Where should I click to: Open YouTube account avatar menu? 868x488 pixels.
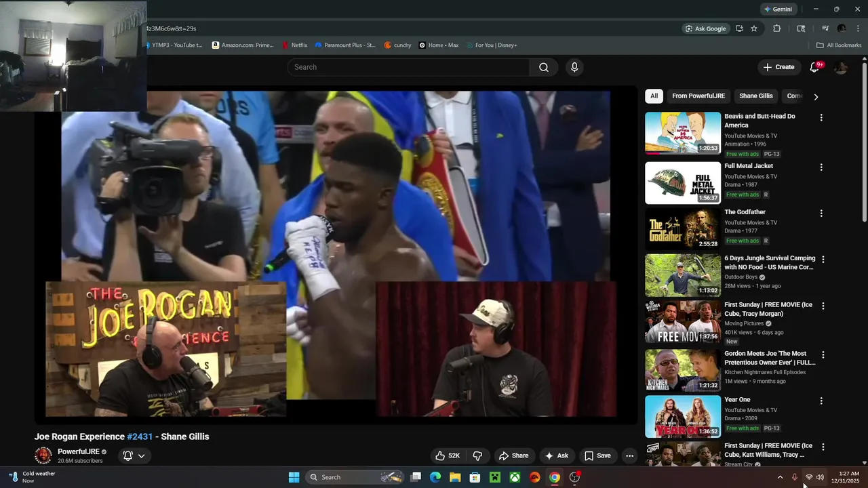(841, 67)
